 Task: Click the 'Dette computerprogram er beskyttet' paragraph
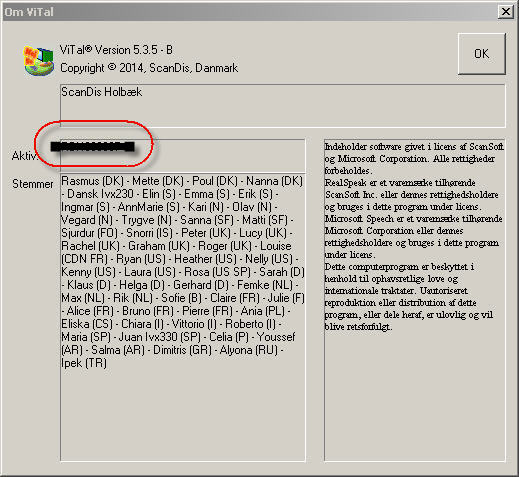(409, 297)
